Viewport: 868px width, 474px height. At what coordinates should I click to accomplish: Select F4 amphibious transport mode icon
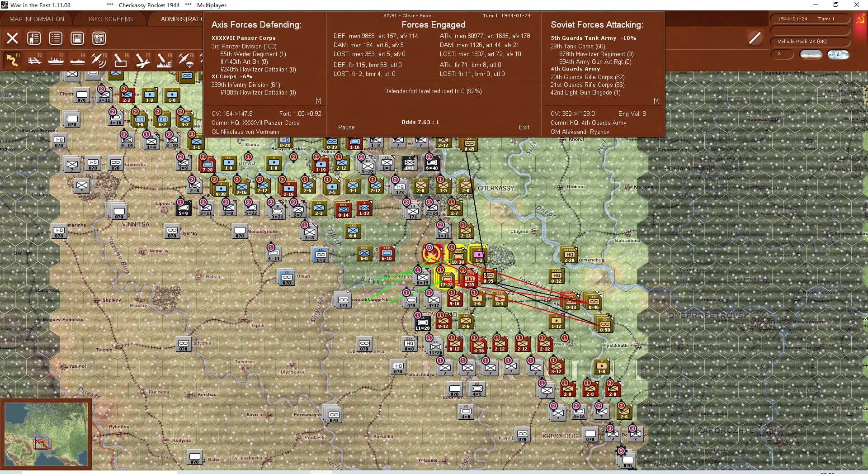coord(77,60)
